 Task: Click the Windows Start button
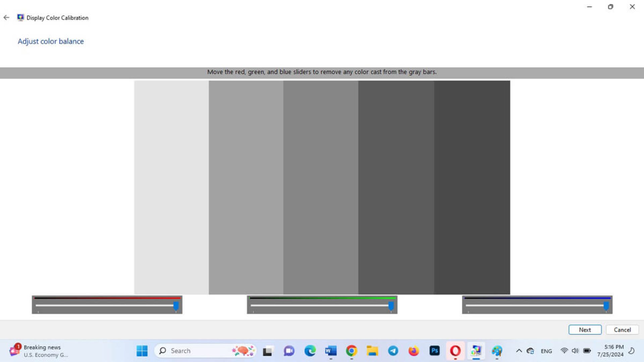tap(142, 351)
